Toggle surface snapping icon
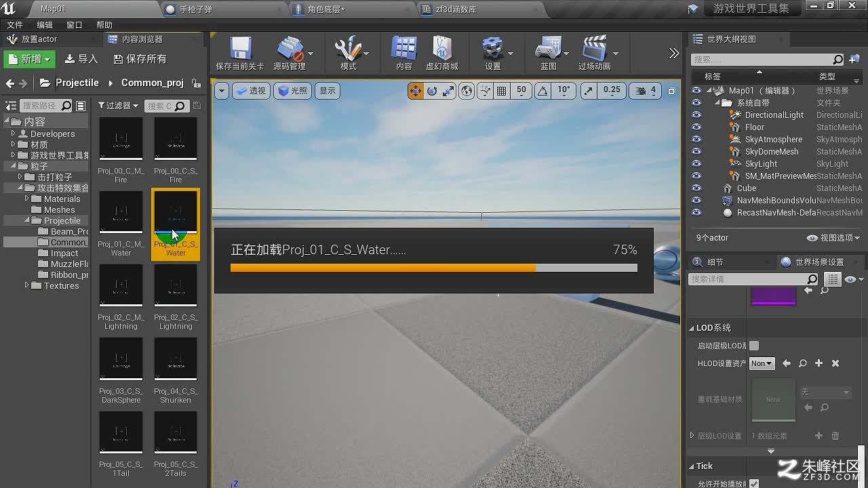This screenshot has width=868, height=488. (x=485, y=91)
